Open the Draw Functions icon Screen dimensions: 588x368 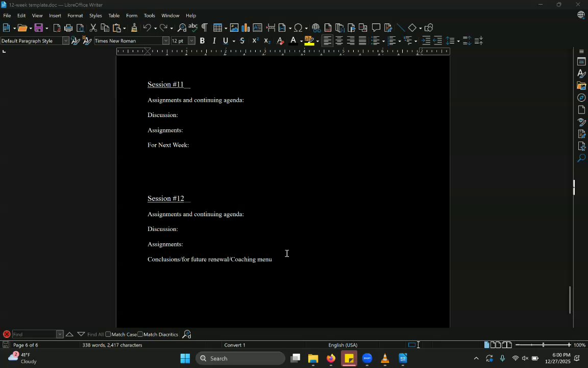coord(429,28)
